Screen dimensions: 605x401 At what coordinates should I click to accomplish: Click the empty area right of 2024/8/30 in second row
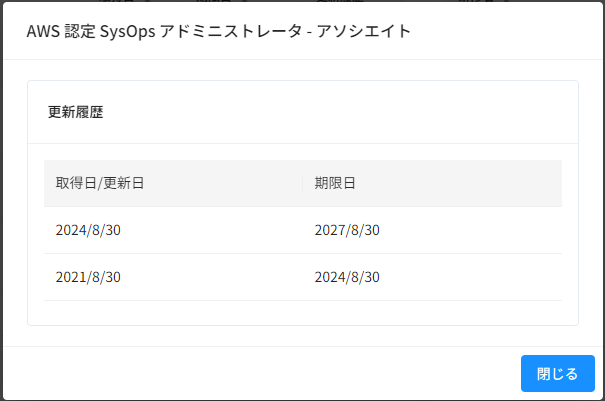(x=471, y=277)
